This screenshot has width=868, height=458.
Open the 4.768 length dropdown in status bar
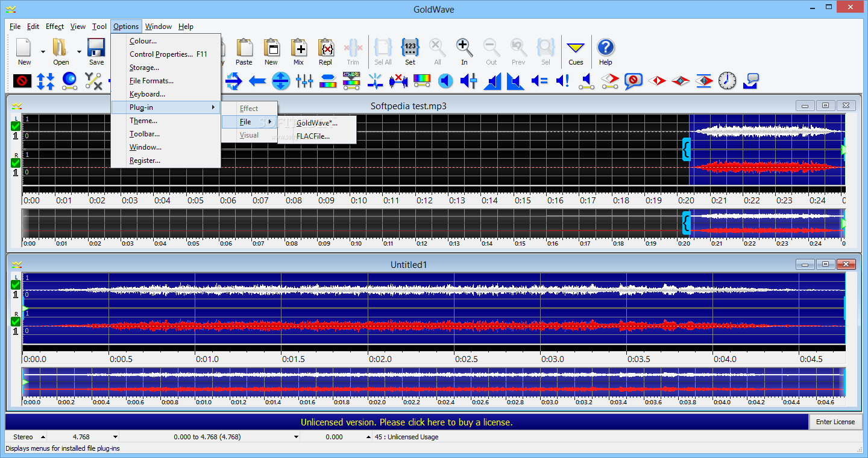pyautogui.click(x=115, y=437)
